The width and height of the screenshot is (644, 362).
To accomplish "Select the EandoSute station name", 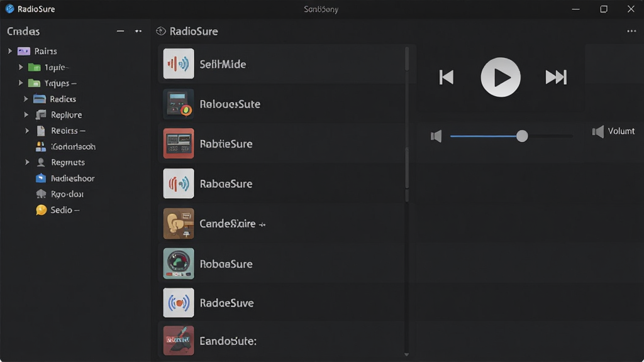I will click(228, 341).
